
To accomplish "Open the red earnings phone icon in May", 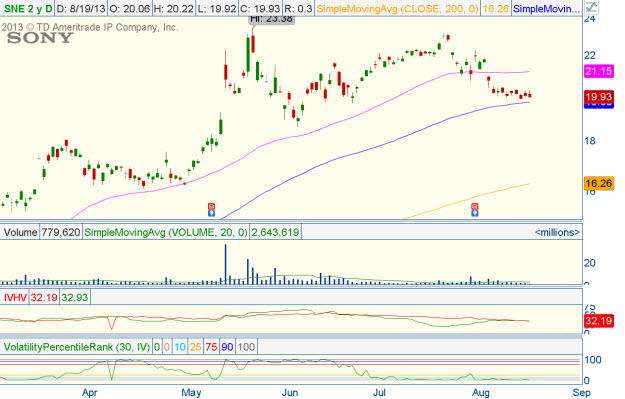I will pyautogui.click(x=211, y=206).
